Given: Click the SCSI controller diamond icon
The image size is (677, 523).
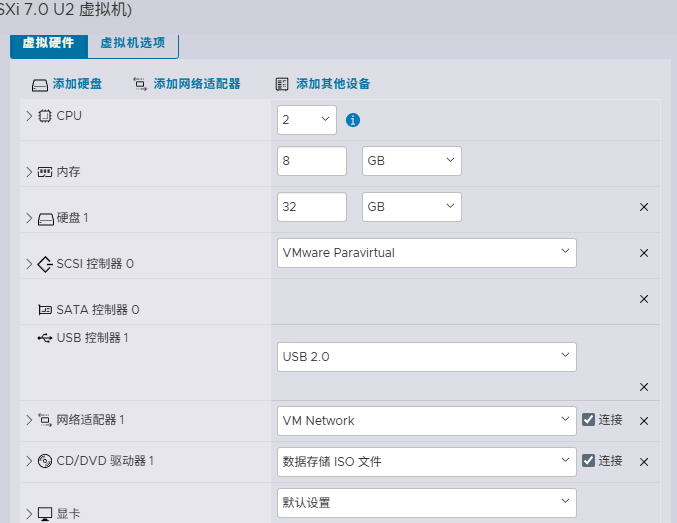Looking at the screenshot, I should [45, 264].
